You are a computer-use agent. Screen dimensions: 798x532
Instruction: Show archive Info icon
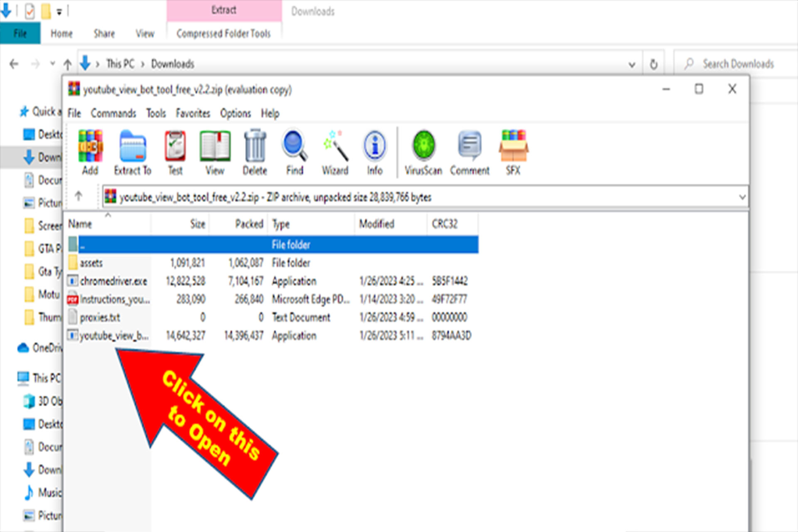pos(374,152)
